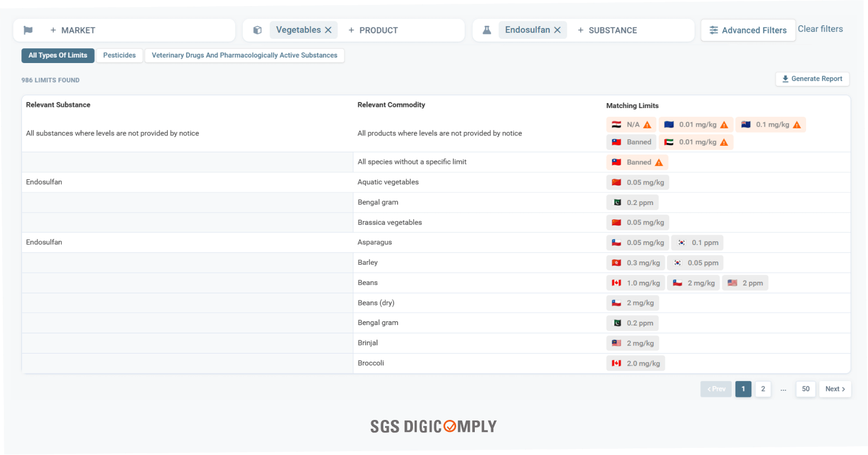Click the Beans (dry) commodity cell
The image size is (868, 455).
coord(376,303)
